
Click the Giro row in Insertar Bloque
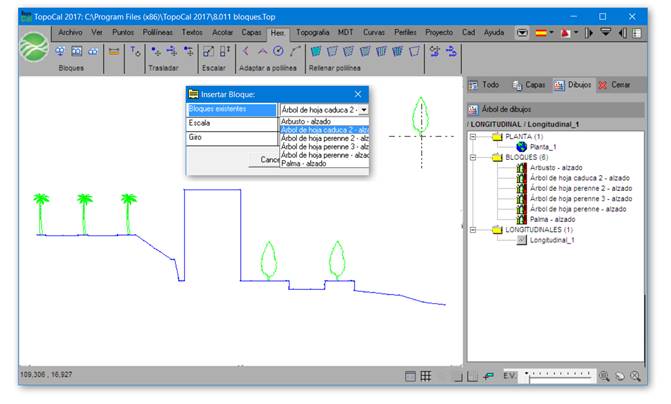(232, 138)
